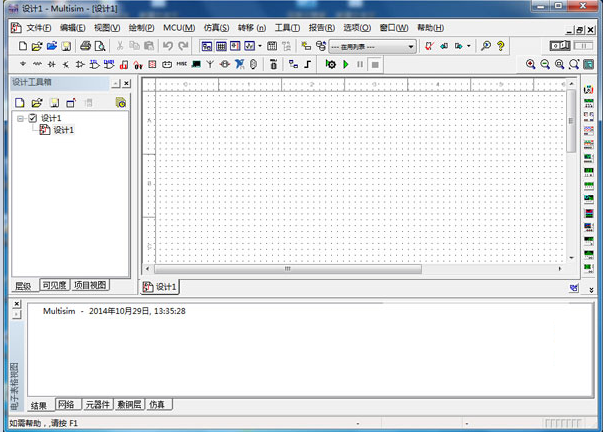Click the green Run simulation button
This screenshot has height=432, width=603.
[346, 64]
